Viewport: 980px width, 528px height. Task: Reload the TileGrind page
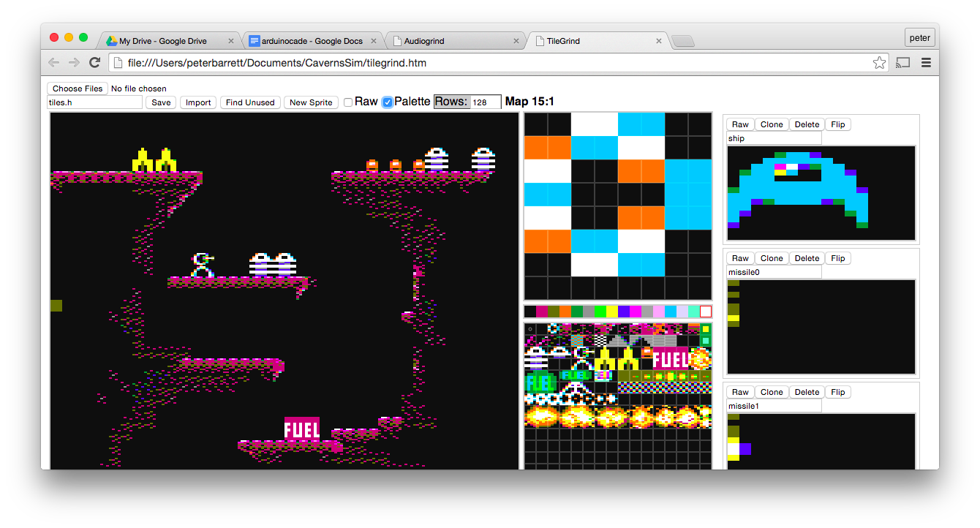tap(94, 63)
